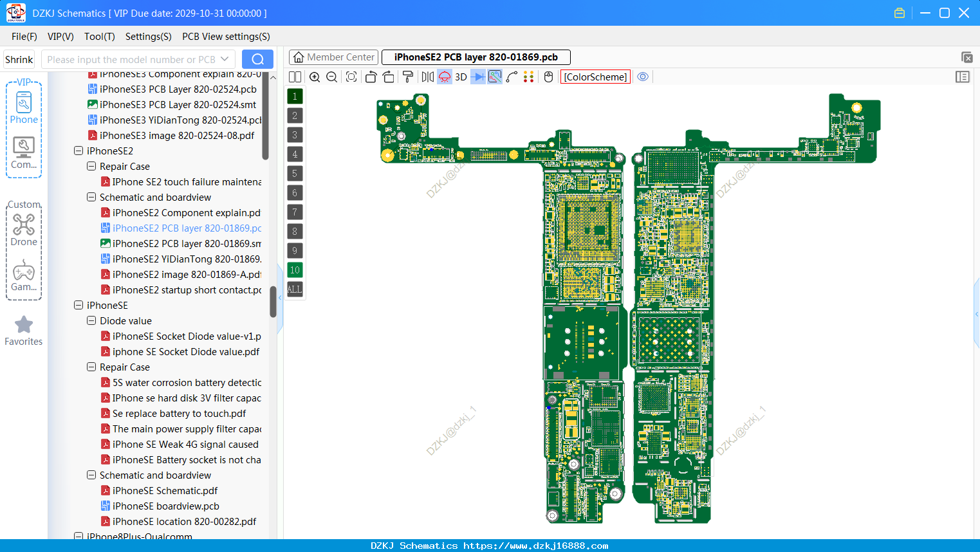Click the model number search field
980x552 pixels.
pos(131,59)
